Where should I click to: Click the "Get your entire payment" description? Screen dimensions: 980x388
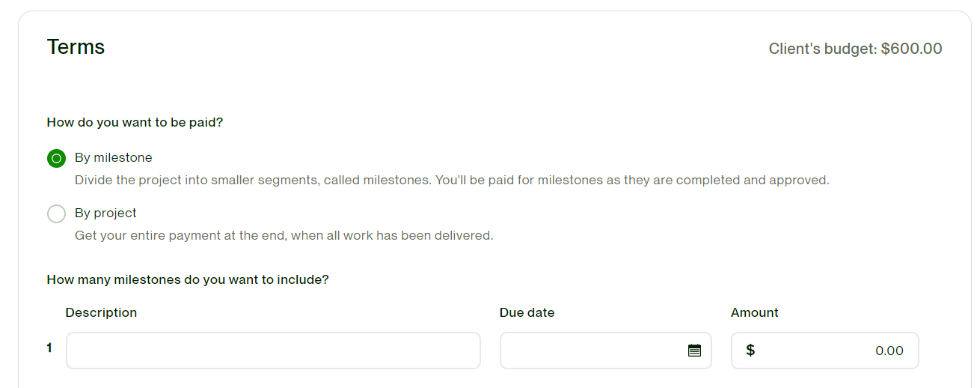(x=284, y=236)
